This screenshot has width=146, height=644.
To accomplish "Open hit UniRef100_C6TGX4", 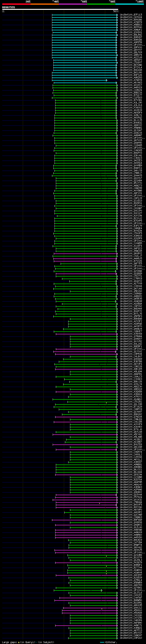I will coord(131,17).
